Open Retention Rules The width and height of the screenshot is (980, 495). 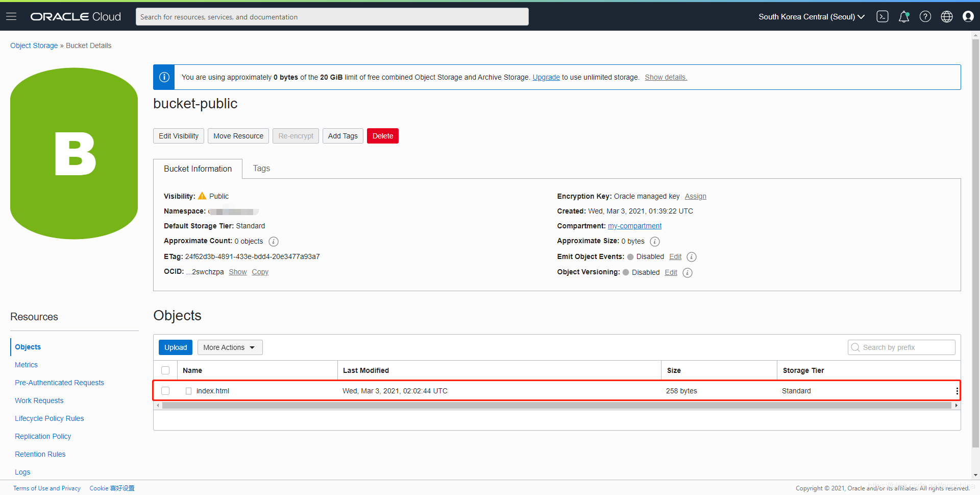click(x=40, y=454)
